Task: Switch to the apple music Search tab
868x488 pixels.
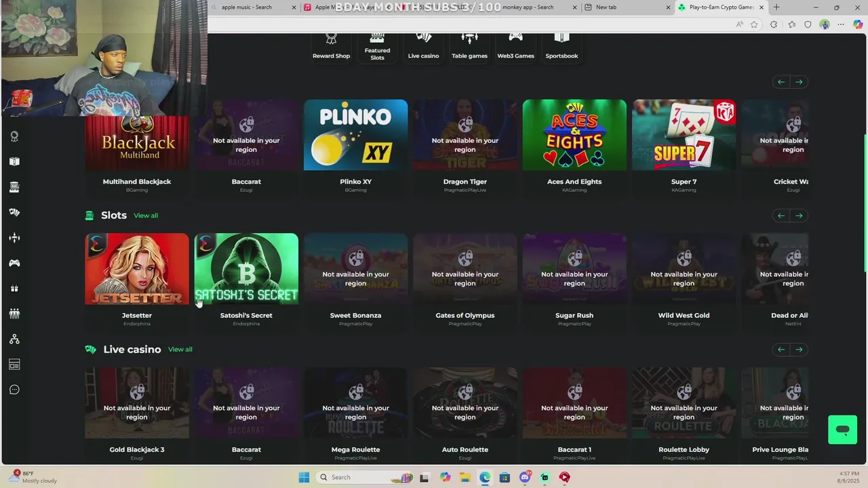Action: (x=252, y=7)
